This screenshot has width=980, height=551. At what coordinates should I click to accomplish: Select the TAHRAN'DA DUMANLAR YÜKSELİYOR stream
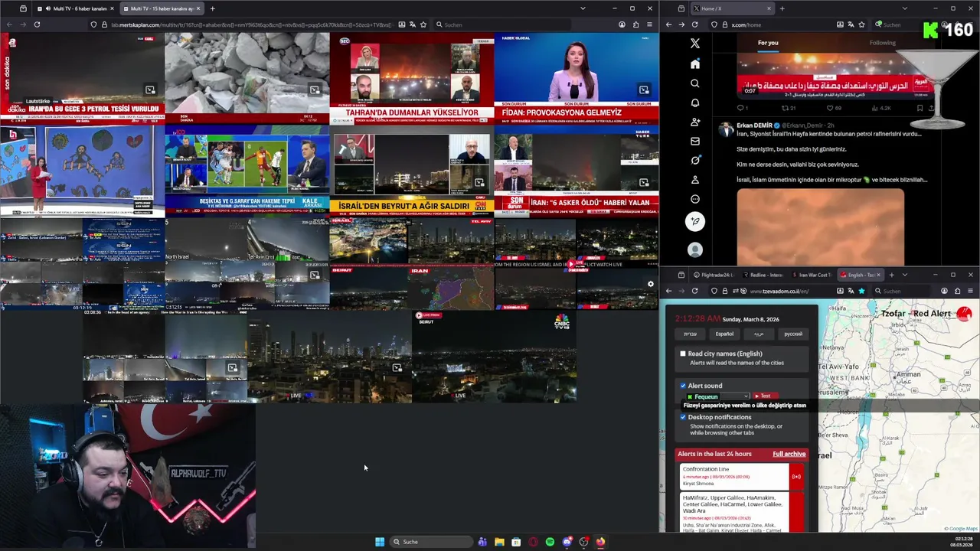pos(412,77)
